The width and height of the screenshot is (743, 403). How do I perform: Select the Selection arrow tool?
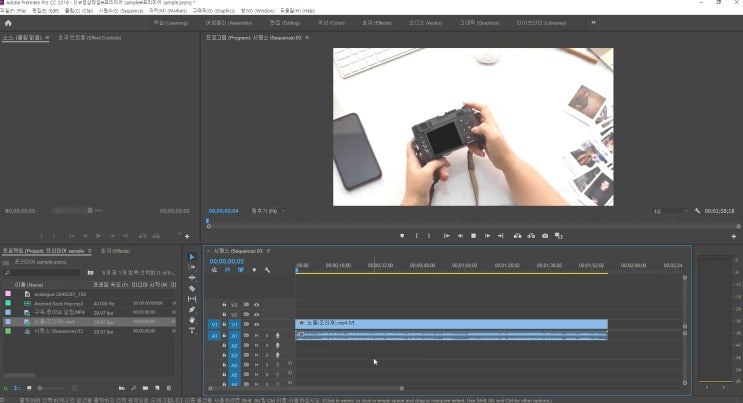(192, 256)
